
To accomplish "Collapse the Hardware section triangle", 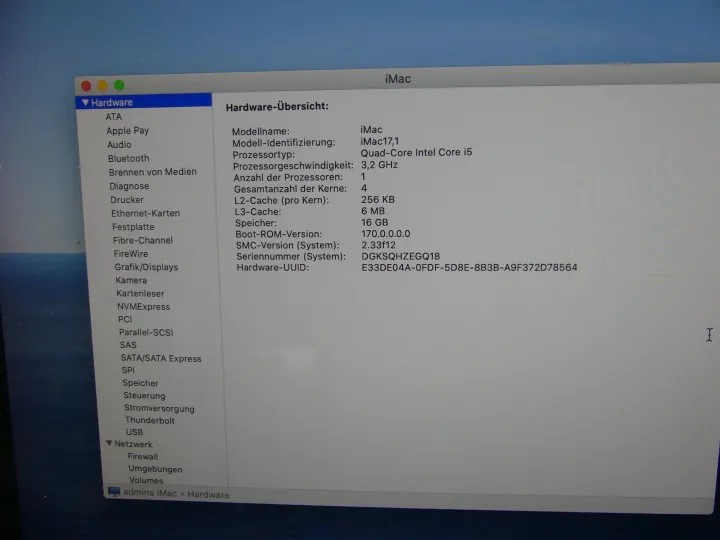I will [85, 102].
